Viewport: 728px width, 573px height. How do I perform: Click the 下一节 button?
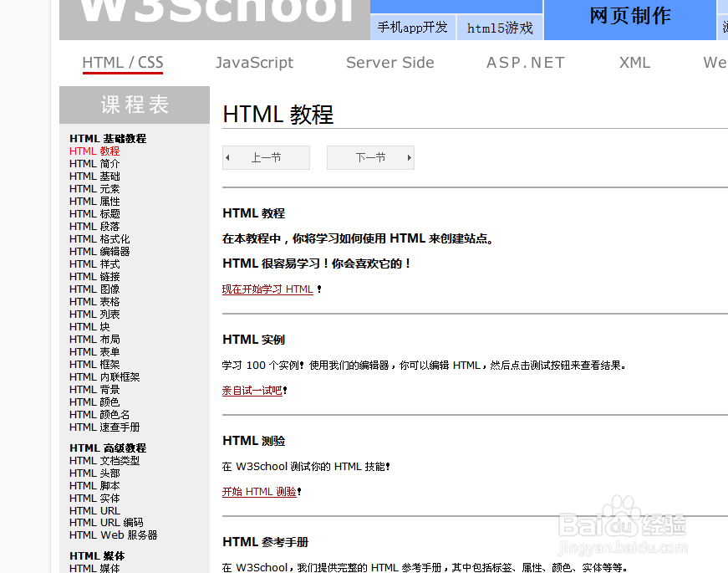(x=370, y=157)
